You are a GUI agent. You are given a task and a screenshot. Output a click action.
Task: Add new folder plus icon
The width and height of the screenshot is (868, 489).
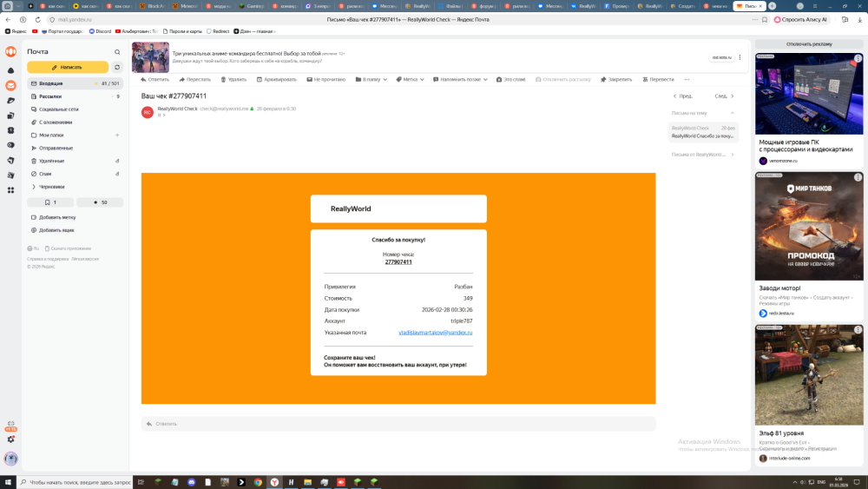coord(117,135)
